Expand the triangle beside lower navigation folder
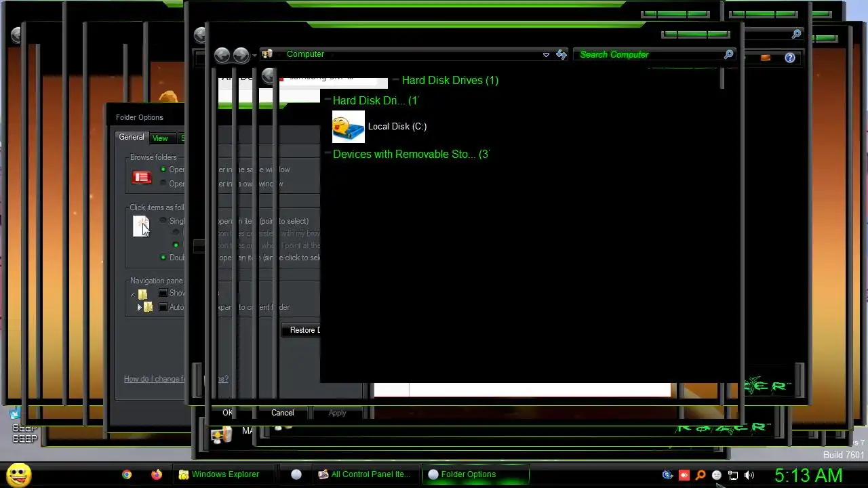Viewport: 868px width, 488px height. [x=140, y=307]
